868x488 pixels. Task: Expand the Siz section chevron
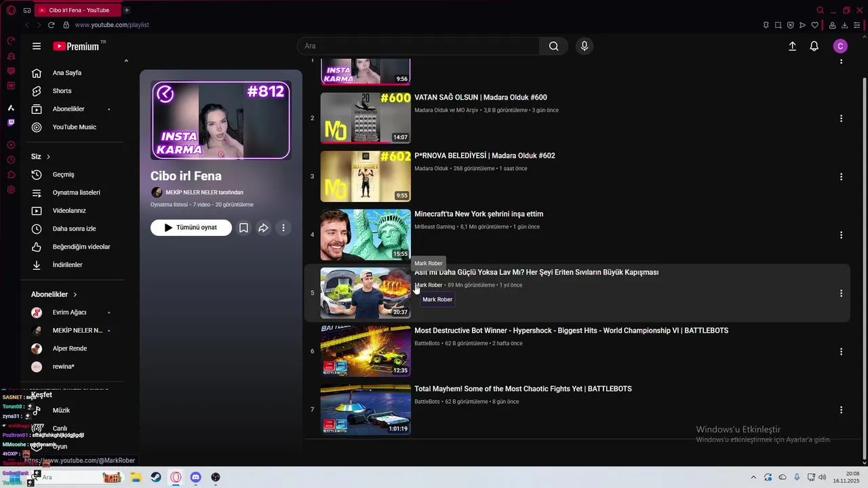pos(48,157)
